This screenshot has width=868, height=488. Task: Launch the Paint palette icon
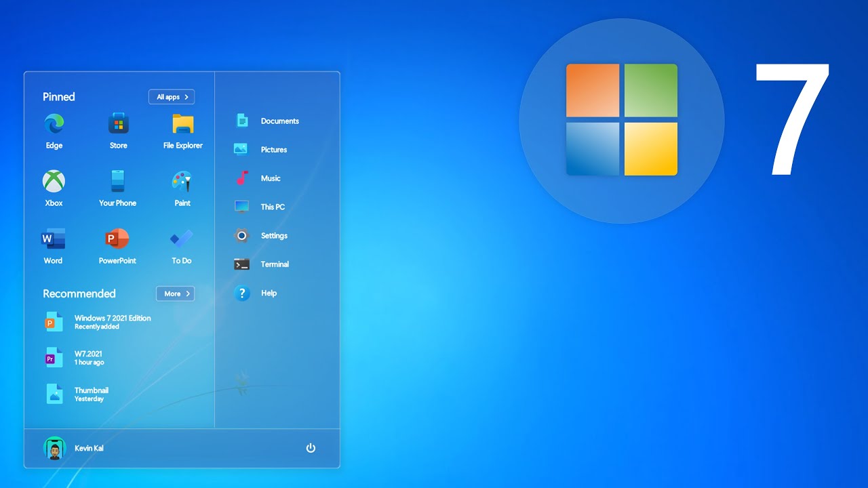click(x=182, y=181)
